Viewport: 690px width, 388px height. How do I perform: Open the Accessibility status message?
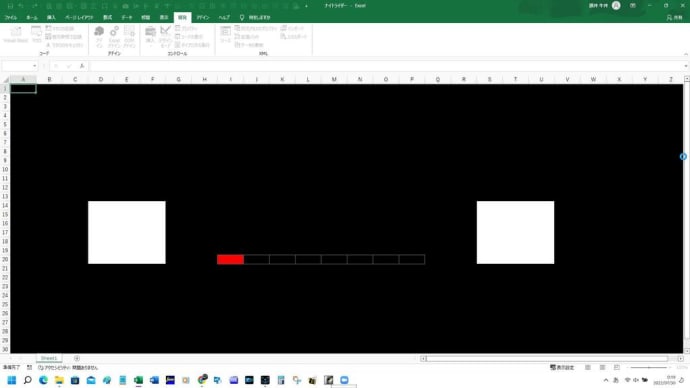[x=68, y=367]
